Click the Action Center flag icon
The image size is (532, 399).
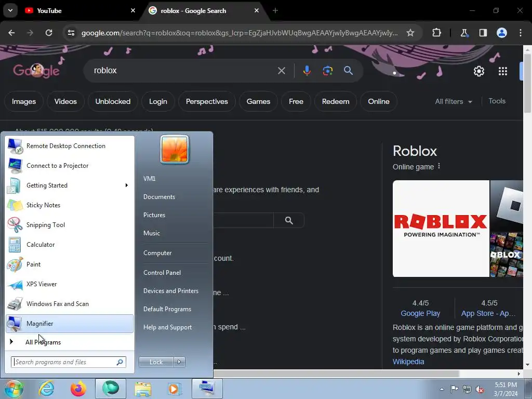(x=454, y=389)
